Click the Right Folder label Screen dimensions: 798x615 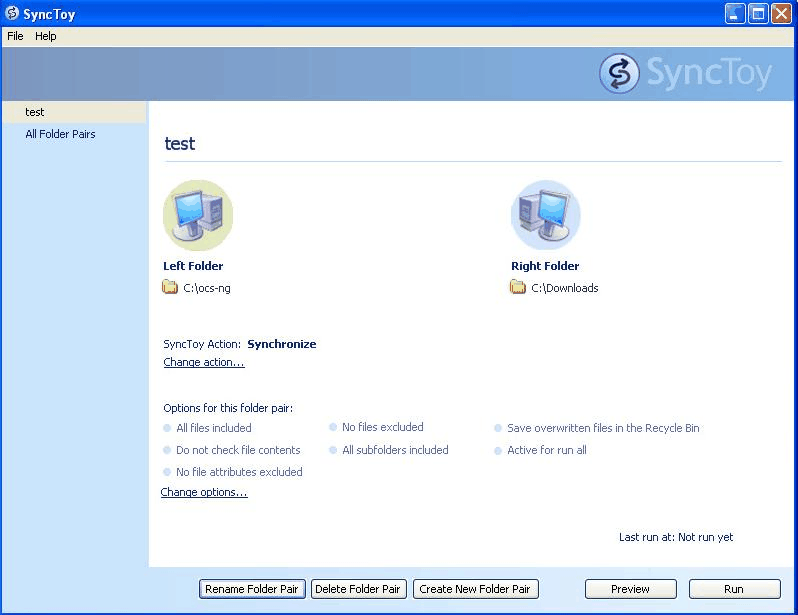click(545, 266)
